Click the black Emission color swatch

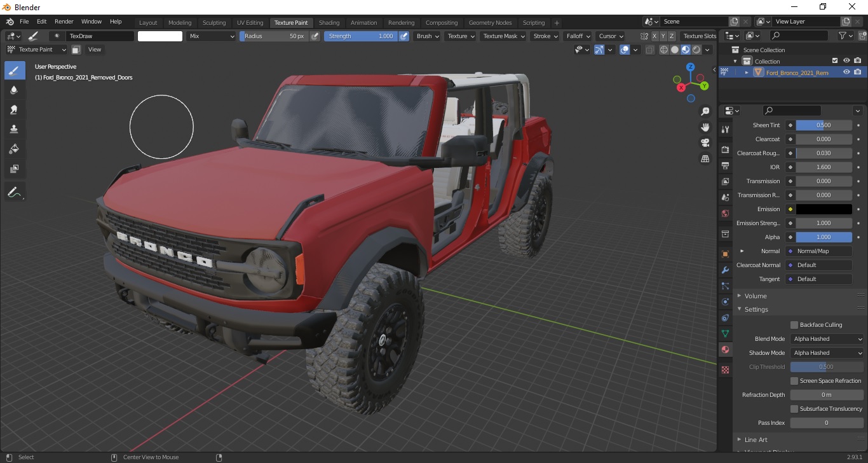click(824, 209)
